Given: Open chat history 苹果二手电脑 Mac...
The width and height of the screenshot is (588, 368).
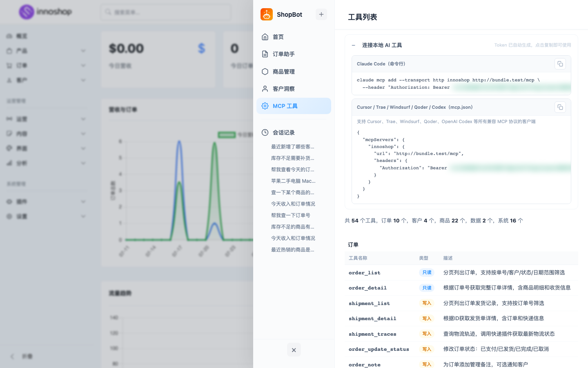Looking at the screenshot, I should point(294,181).
